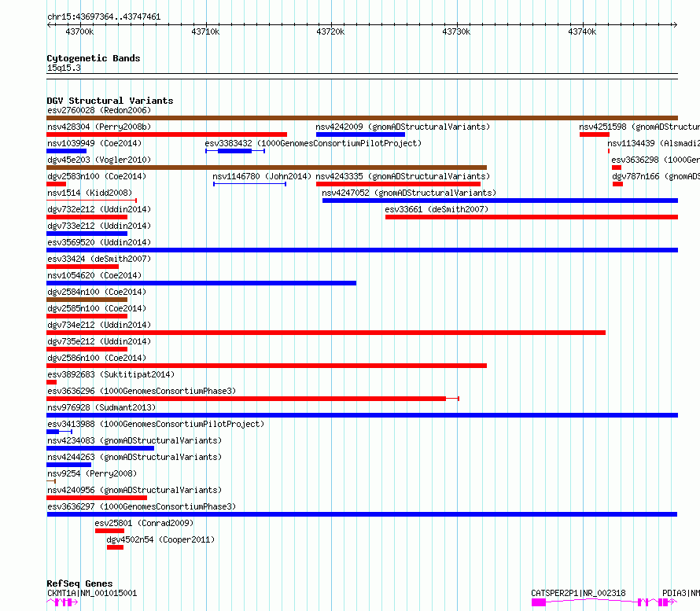Viewport: 700px width, 611px height.
Task: Click the DGV Structural Variants track title
Action: pyautogui.click(x=110, y=101)
